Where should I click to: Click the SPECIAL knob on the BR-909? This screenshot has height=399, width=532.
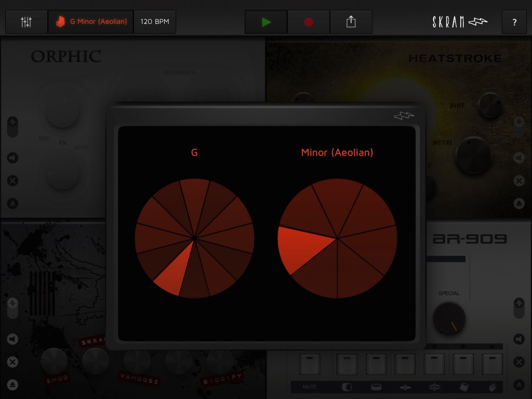coord(449,318)
